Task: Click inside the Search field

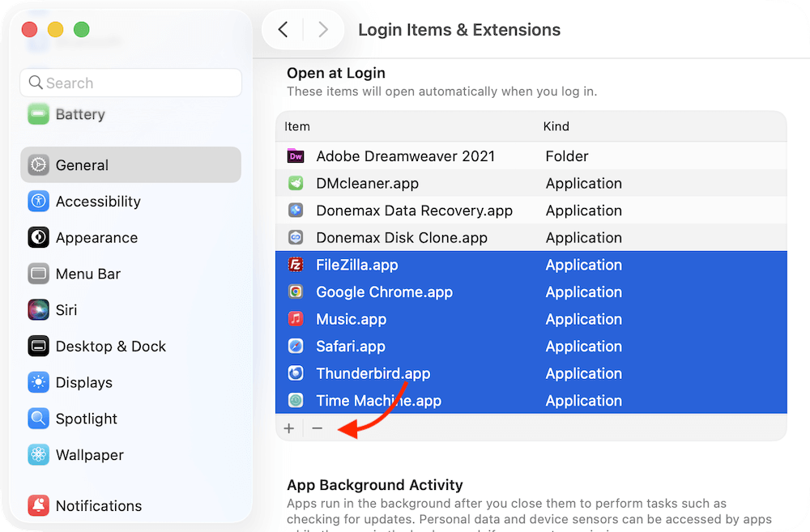Action: click(x=130, y=83)
